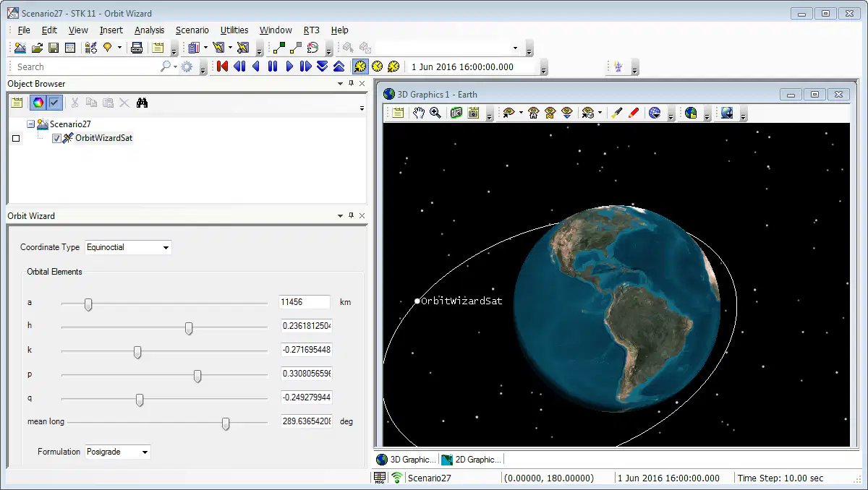Click the 'h' element slider
This screenshot has width=868, height=490.
(x=189, y=328)
